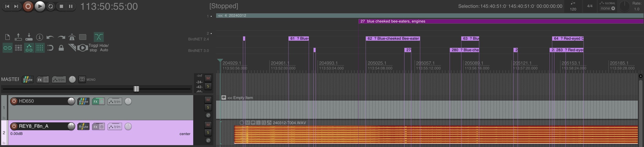Open project settings info icon
The width and height of the screenshot is (644, 147).
(40, 37)
